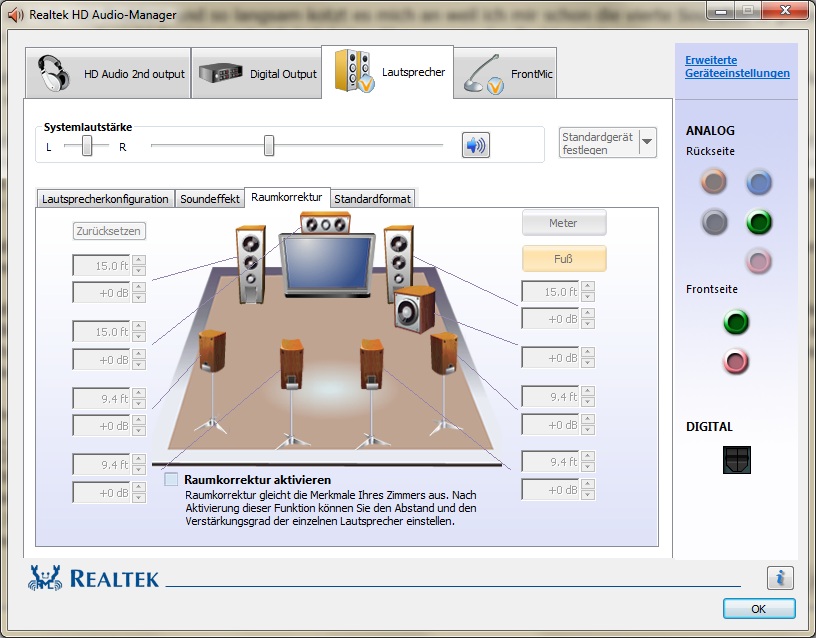Click the TV screen in room diagram
The image size is (816, 638).
coord(327,264)
